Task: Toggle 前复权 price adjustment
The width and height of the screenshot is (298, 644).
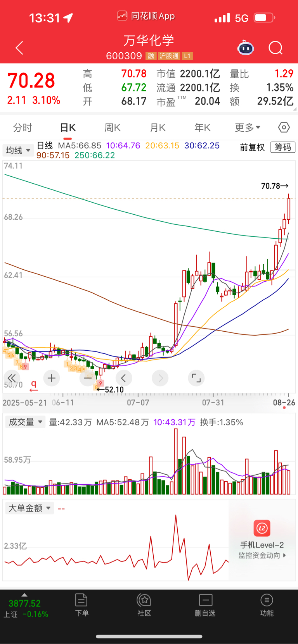Action: [x=252, y=147]
